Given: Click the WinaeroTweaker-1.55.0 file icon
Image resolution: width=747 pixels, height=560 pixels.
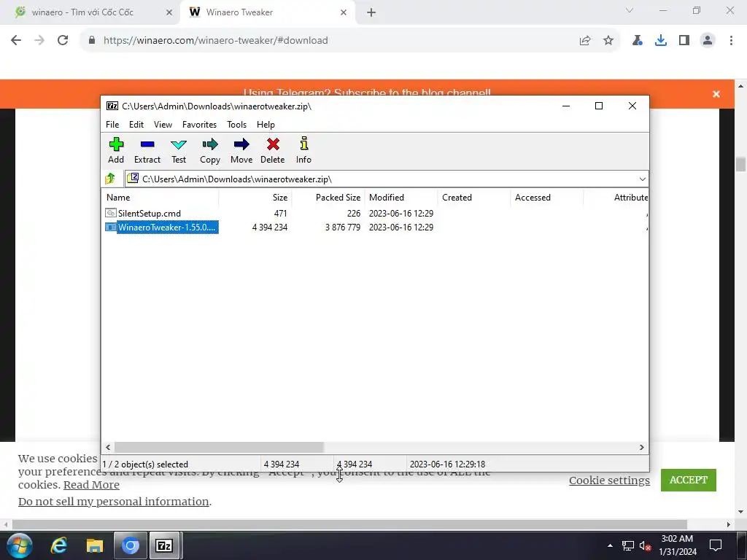Looking at the screenshot, I should 111,227.
